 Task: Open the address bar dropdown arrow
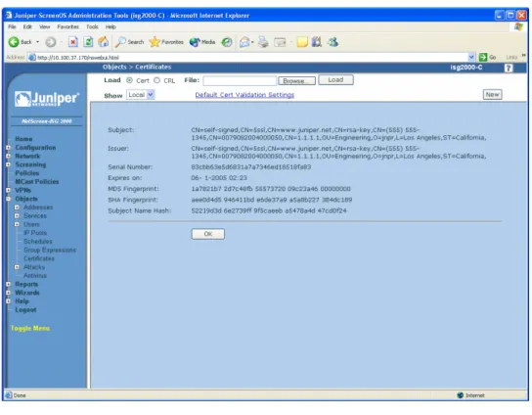pyautogui.click(x=471, y=57)
